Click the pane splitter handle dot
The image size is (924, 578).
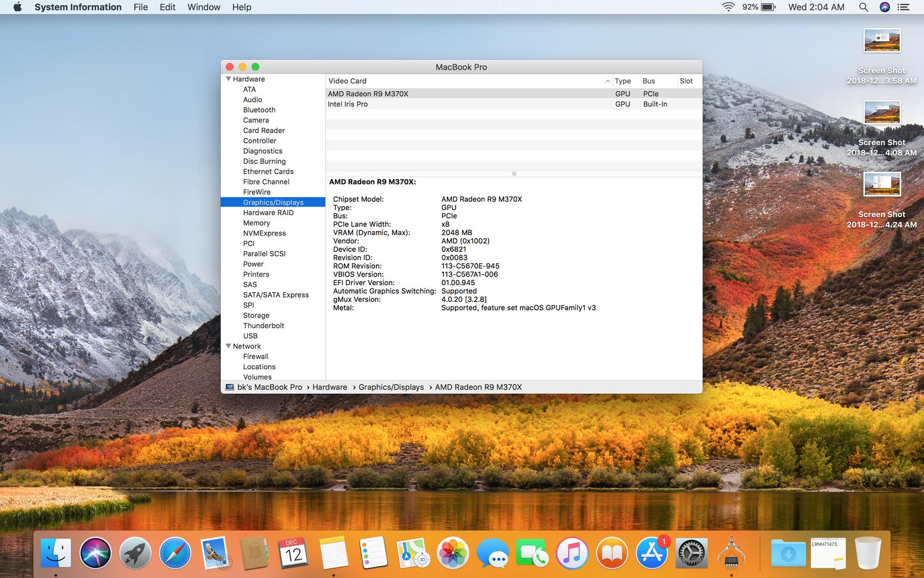514,174
